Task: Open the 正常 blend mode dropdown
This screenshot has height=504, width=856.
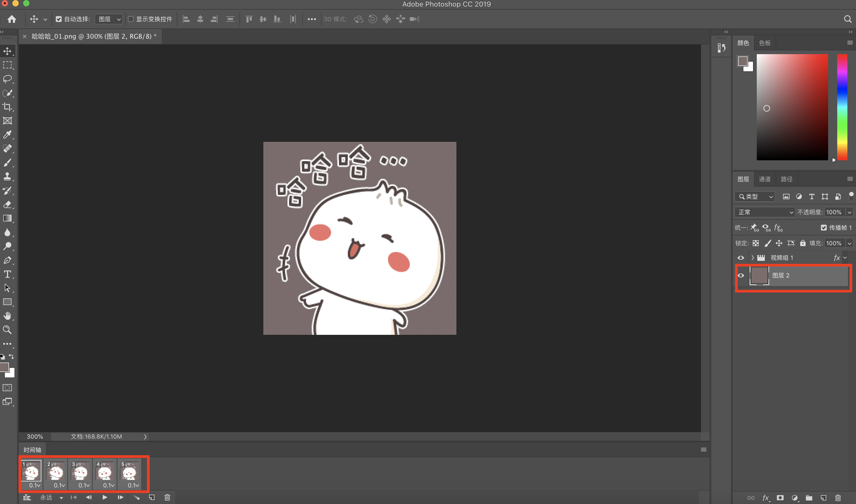Action: [764, 212]
